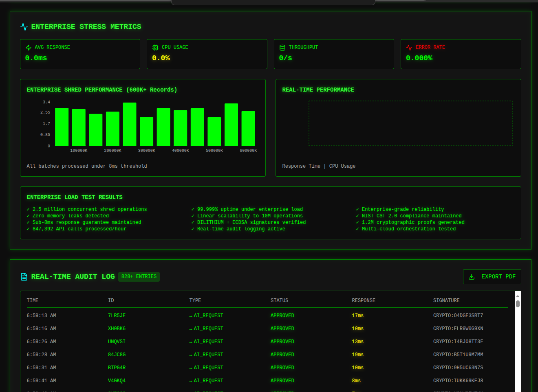Click the 100000K axis label
Screen dimensions: 538x392
click(x=79, y=151)
